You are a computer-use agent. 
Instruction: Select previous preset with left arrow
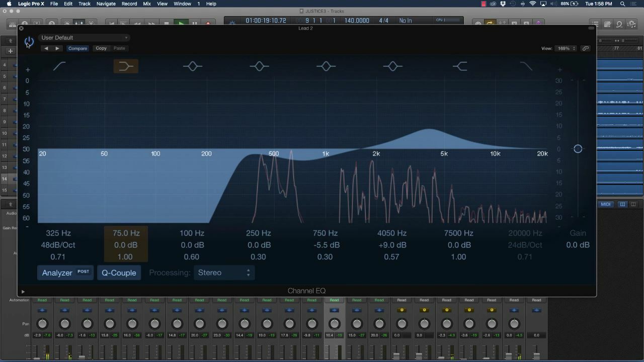tap(46, 48)
